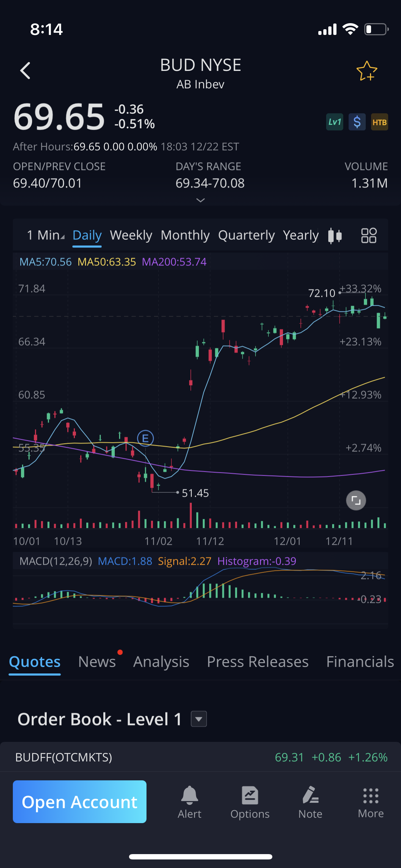Open candlestick chart type selector

pyautogui.click(x=335, y=236)
